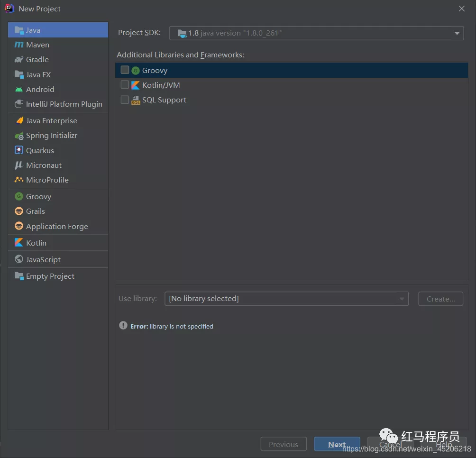476x458 pixels.
Task: Select the Java folder icon in sidebar
Action: (19, 30)
